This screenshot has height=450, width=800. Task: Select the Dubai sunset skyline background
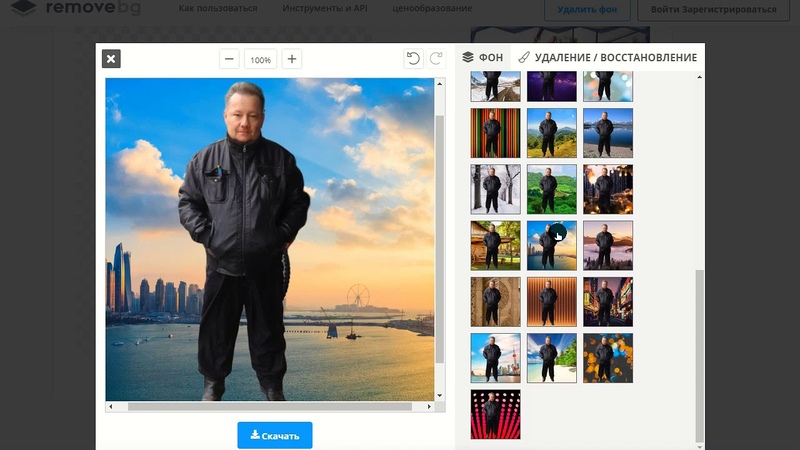coord(552,245)
